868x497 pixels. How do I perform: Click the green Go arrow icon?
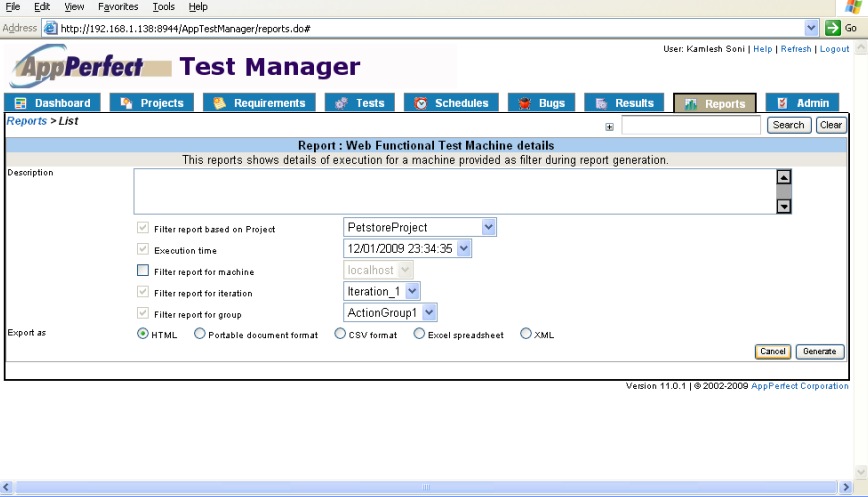(x=833, y=28)
